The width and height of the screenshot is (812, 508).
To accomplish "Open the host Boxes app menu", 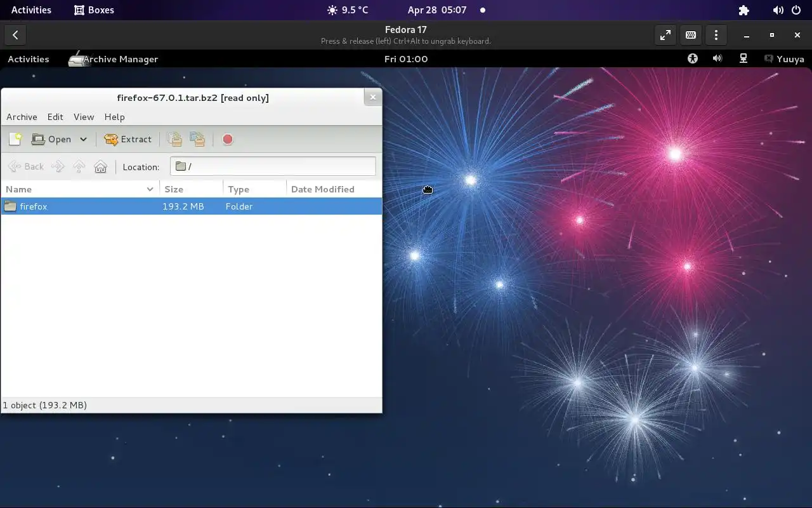I will (94, 10).
